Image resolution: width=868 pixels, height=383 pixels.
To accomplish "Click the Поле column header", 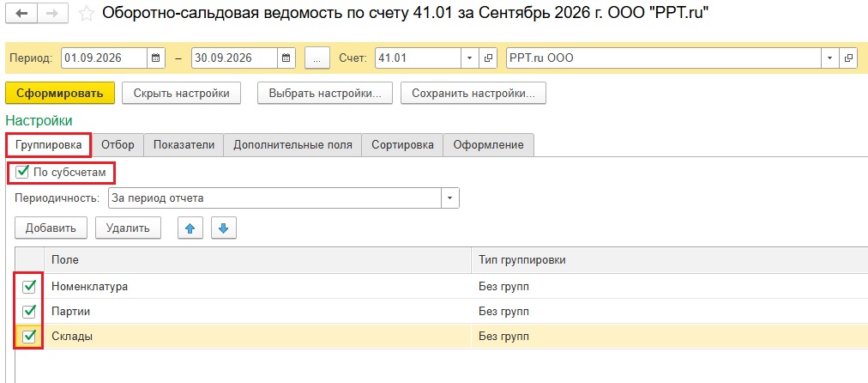I will 258,260.
